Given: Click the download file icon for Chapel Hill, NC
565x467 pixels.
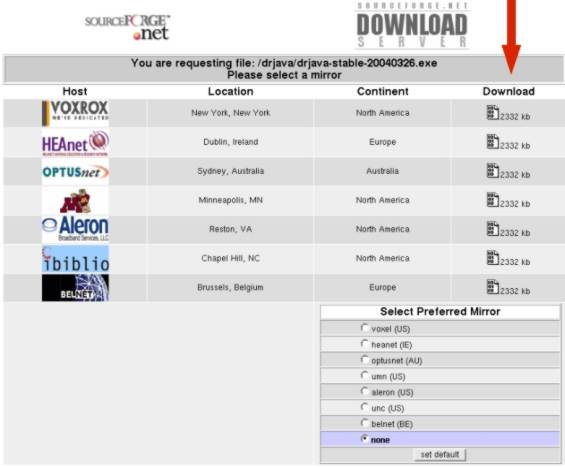Looking at the screenshot, I should 493,258.
